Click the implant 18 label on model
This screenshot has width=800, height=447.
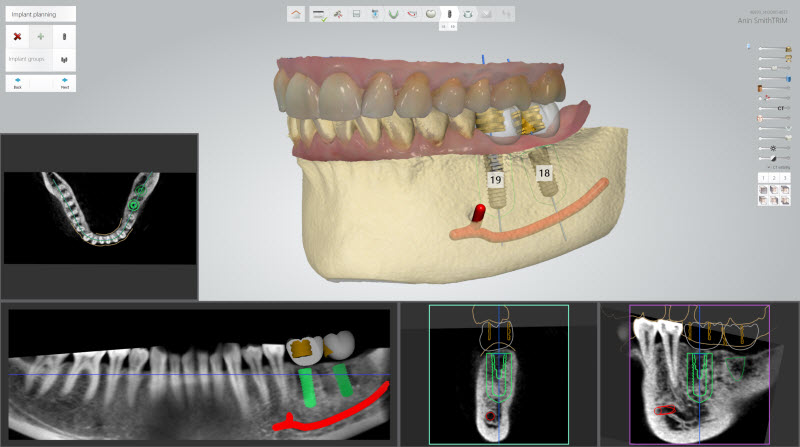pyautogui.click(x=544, y=173)
